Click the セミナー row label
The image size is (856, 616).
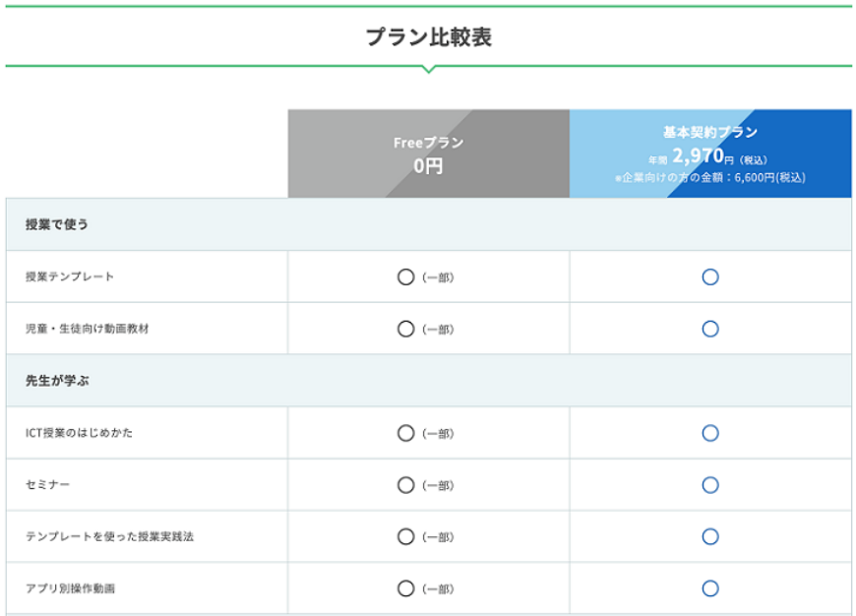pyautogui.click(x=47, y=485)
